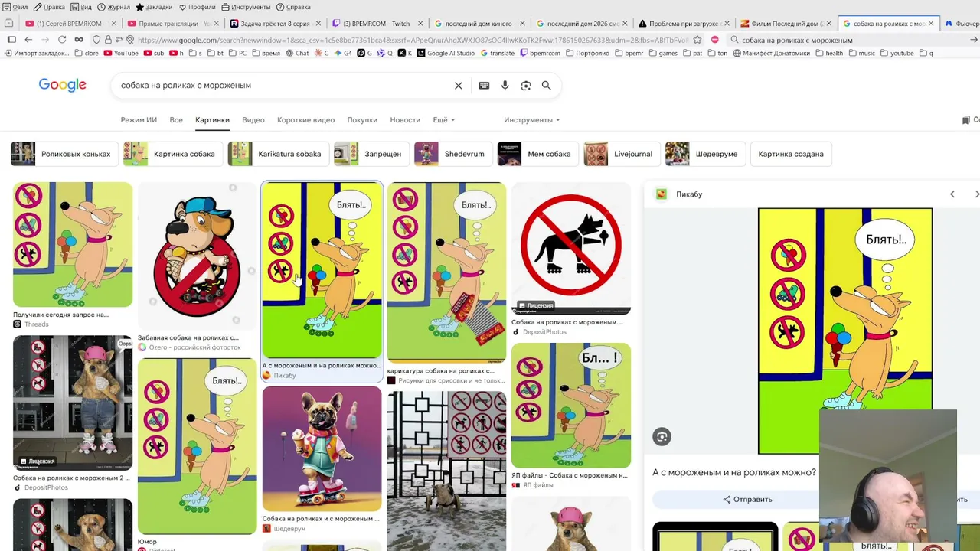
Task: Switch to the Все results tab
Action: [x=176, y=120]
